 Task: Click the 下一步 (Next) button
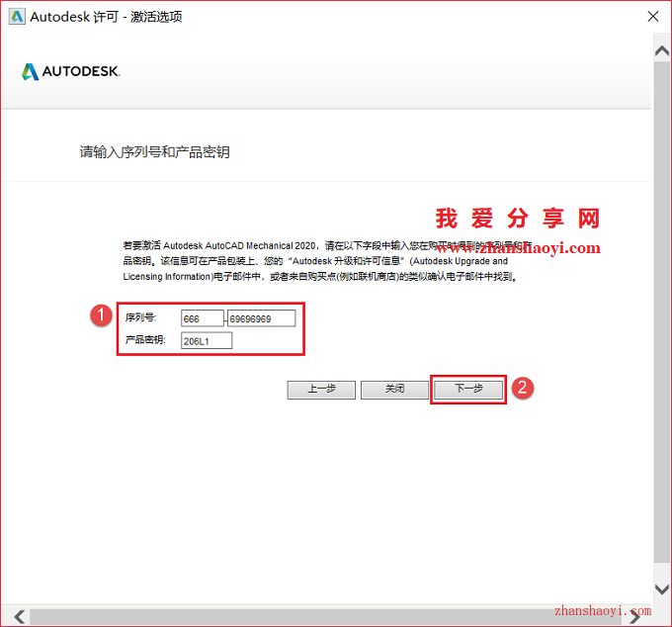pos(468,390)
